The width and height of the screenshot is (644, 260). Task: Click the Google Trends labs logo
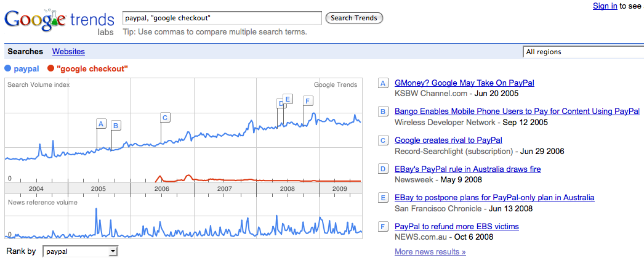click(x=60, y=22)
